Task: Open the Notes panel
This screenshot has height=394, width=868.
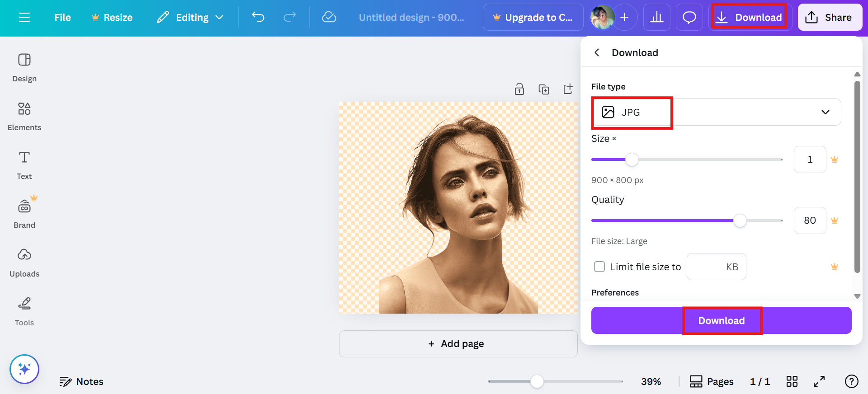Action: (81, 382)
